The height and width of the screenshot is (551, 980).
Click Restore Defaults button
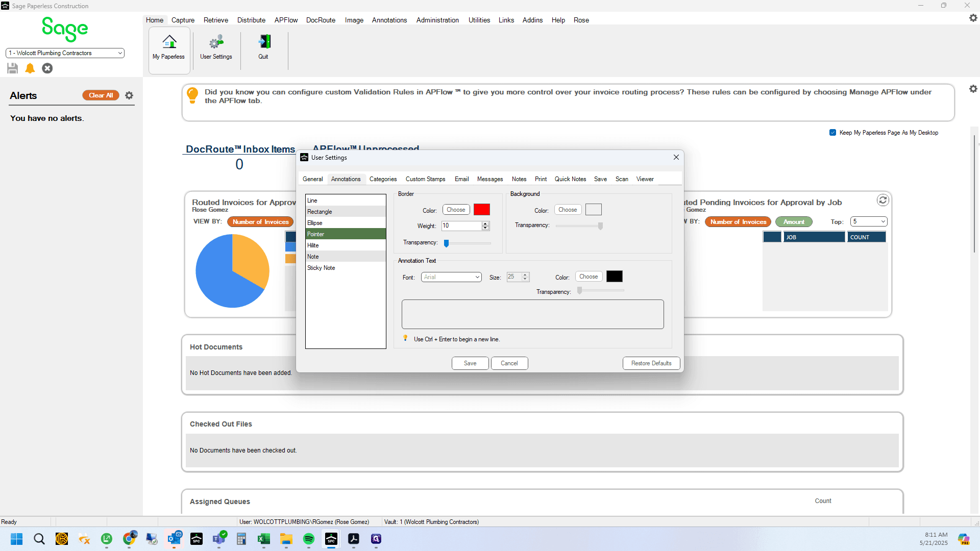coord(651,363)
